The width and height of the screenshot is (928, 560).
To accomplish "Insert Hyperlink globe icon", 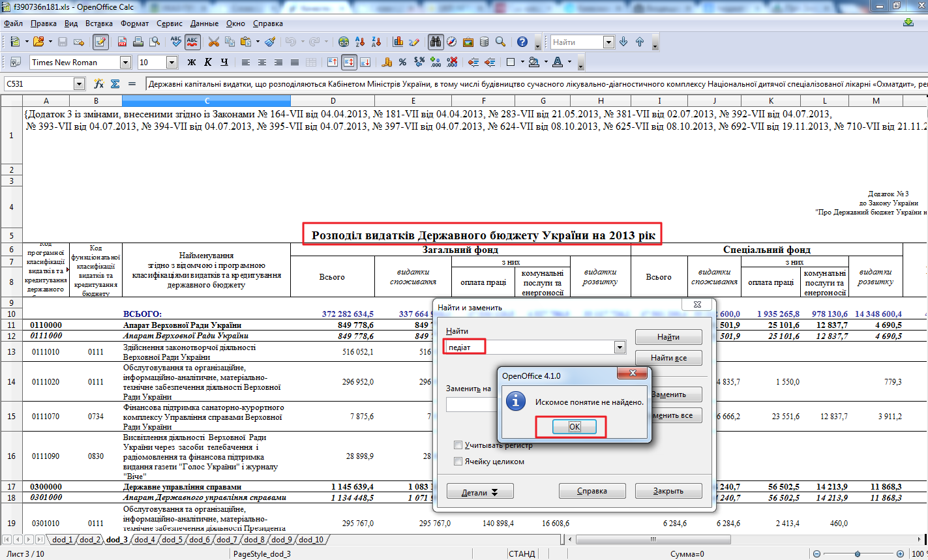I will [344, 42].
